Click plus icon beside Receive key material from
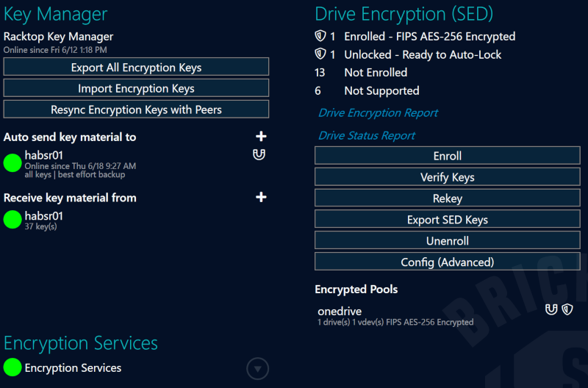The width and height of the screenshot is (588, 388). tap(260, 197)
